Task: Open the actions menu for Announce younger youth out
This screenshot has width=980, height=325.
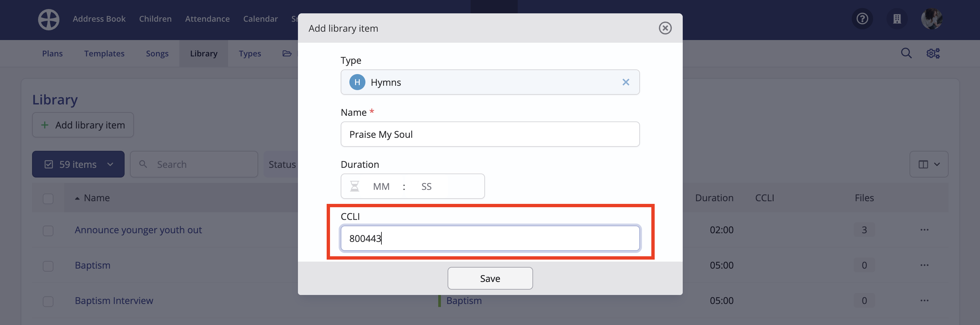Action: click(x=925, y=230)
